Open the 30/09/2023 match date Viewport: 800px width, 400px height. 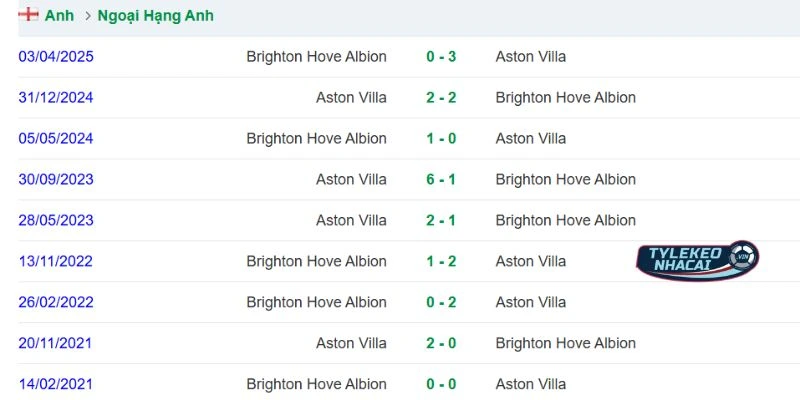pyautogui.click(x=56, y=180)
